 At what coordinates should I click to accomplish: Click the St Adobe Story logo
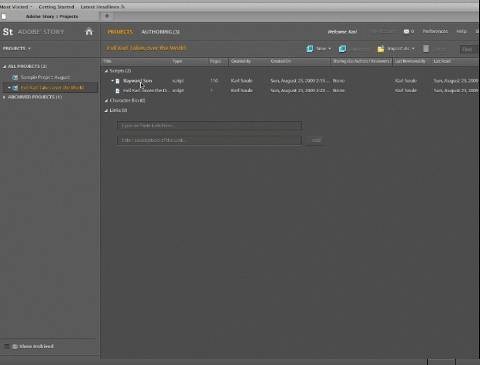coord(33,32)
